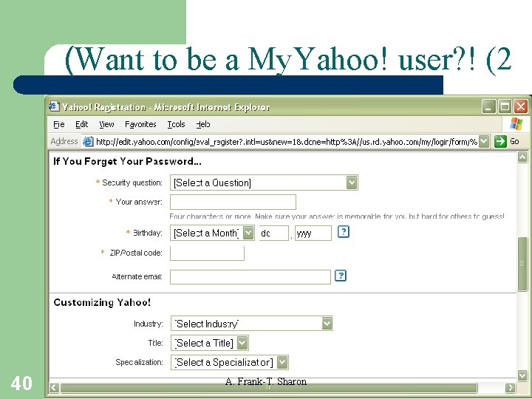532x399 pixels.
Task: Close the Yahoo! Registration window
Action: tap(520, 106)
